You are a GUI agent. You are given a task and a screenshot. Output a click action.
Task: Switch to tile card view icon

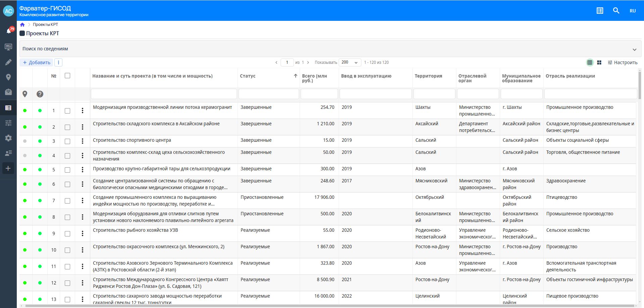(599, 62)
